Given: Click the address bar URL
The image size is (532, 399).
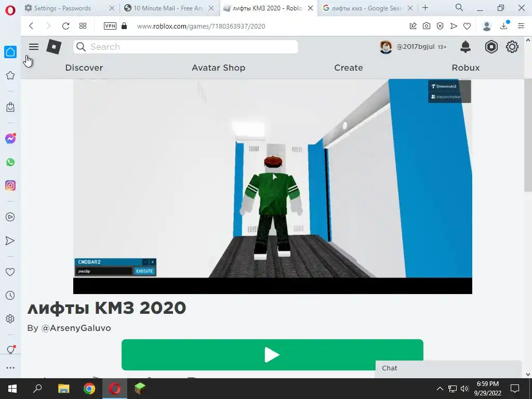Looking at the screenshot, I should [x=201, y=26].
